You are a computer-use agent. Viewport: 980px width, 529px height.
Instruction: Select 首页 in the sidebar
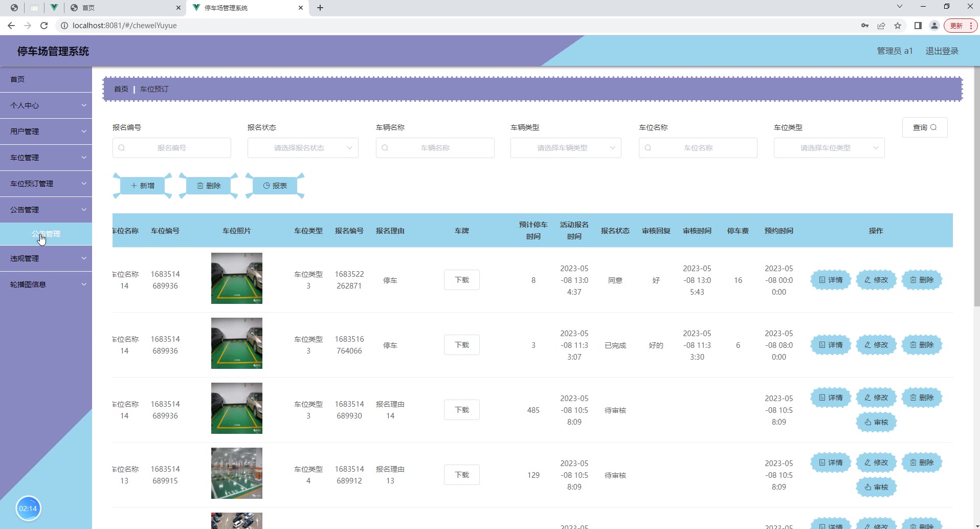tap(46, 79)
